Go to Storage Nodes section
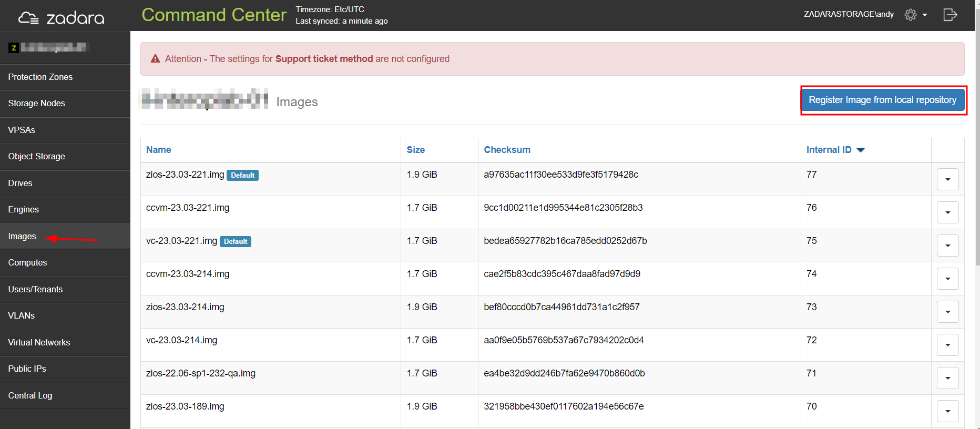 (65, 104)
